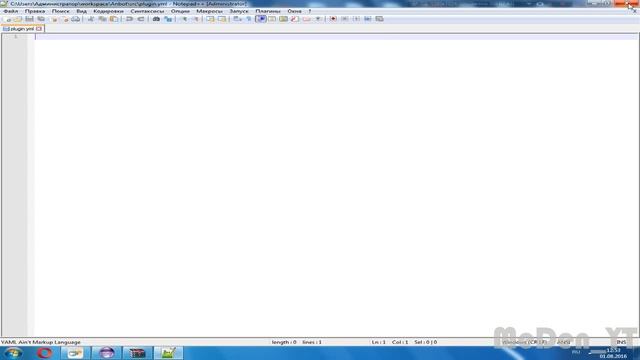This screenshot has width=640, height=360.
Task: Undo the last action via toolbar
Action: [129, 19]
